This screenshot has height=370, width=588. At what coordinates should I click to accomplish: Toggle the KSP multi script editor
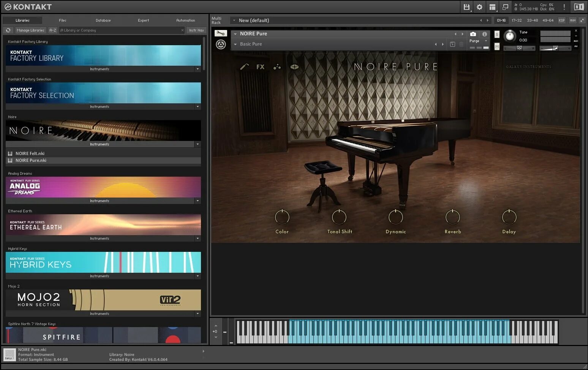[x=562, y=20]
